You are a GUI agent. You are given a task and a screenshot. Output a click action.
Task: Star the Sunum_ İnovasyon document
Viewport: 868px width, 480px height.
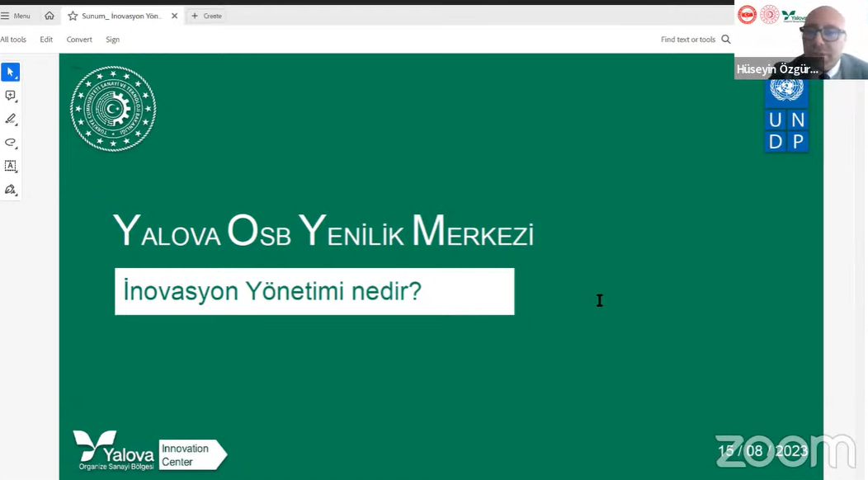73,16
